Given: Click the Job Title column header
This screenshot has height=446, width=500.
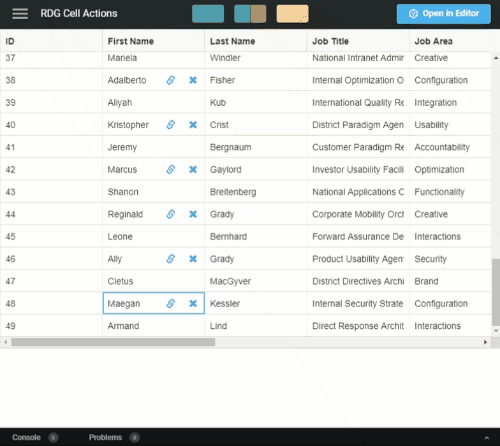Looking at the screenshot, I should 358,41.
